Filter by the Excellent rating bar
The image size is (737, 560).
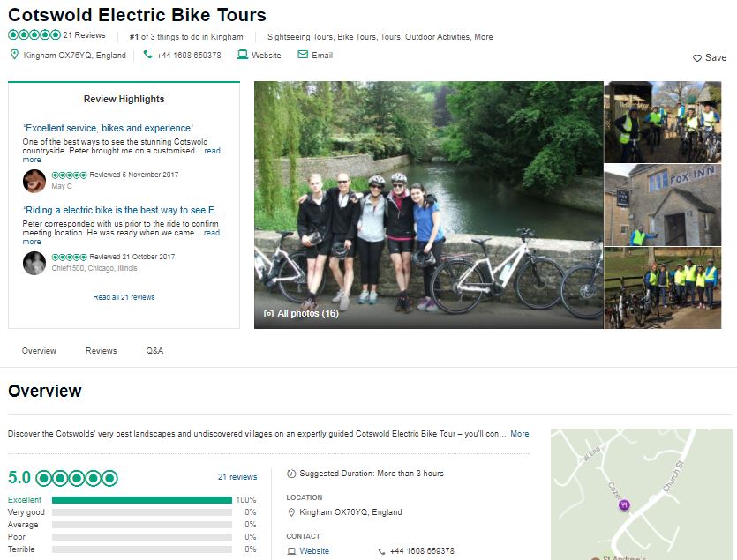pos(141,500)
